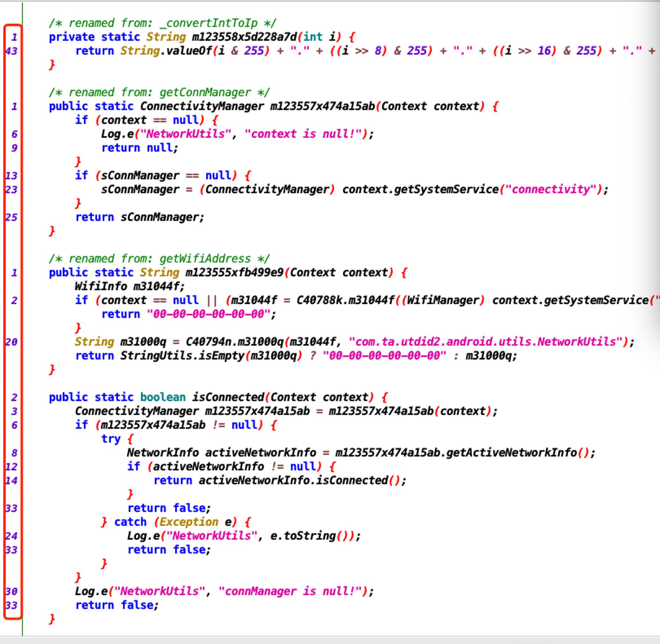Click 'return activeNetworkInfo.isConnected();'

pos(280,480)
